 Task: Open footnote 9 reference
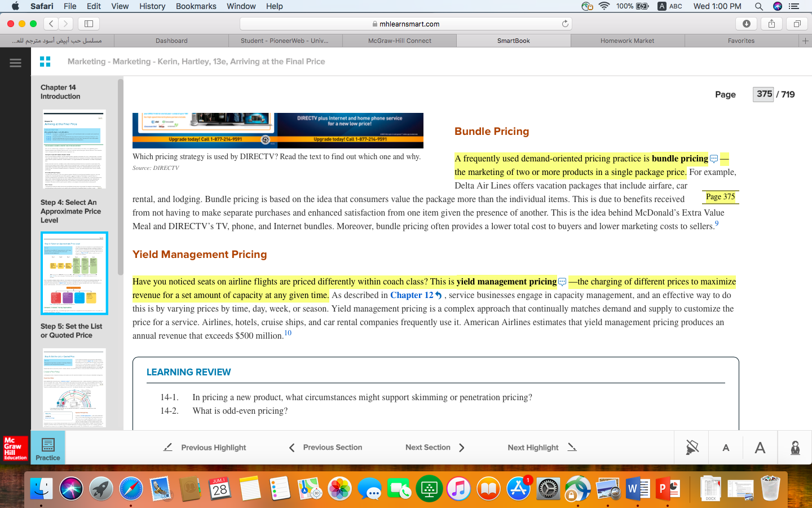[717, 224]
